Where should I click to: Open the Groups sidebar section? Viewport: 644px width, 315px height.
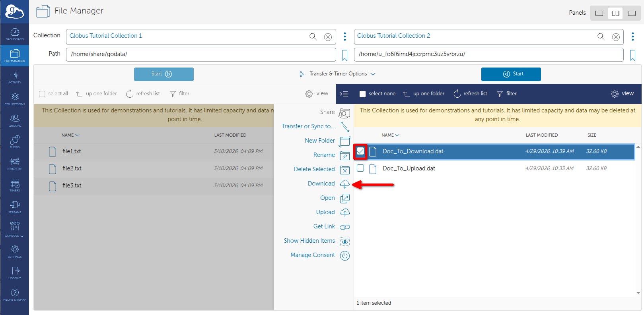click(15, 120)
